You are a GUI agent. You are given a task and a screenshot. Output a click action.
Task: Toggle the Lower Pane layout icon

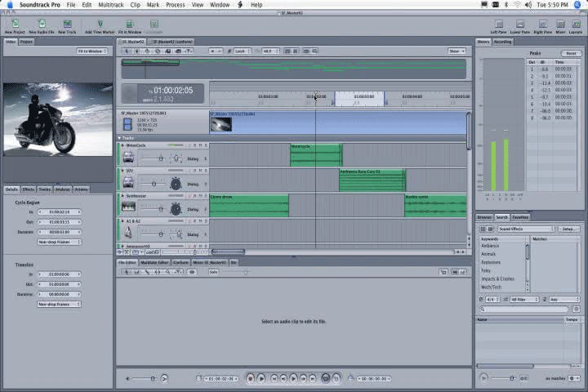point(520,24)
